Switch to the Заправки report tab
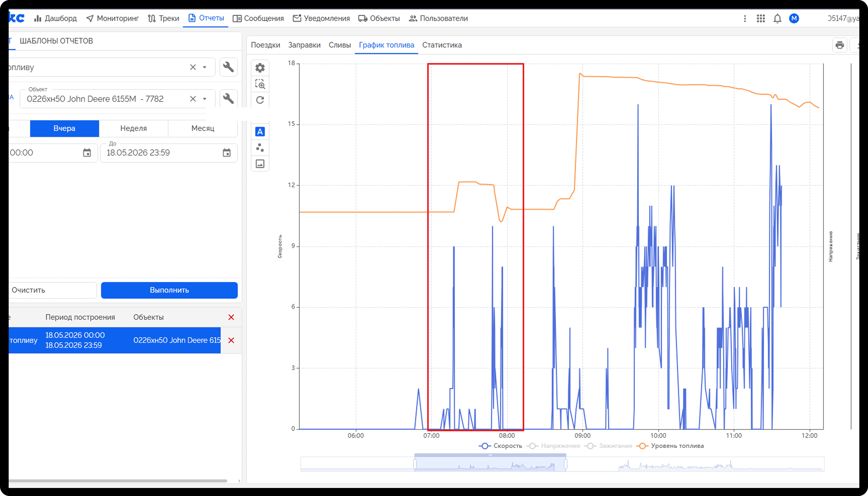 tap(304, 45)
